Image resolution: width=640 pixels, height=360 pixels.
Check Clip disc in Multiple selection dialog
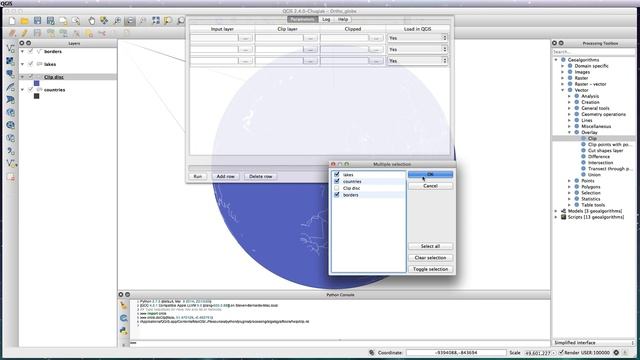(337, 188)
